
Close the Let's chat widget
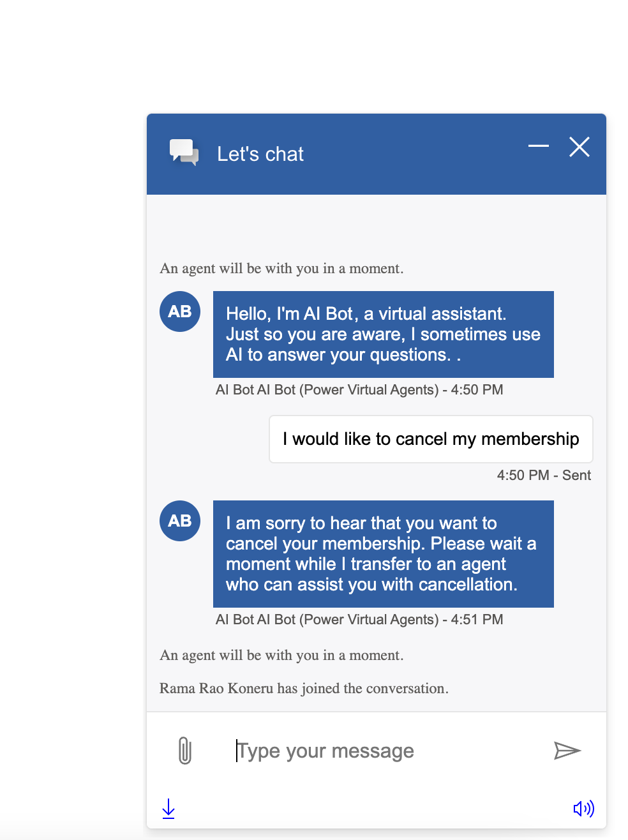(x=579, y=147)
